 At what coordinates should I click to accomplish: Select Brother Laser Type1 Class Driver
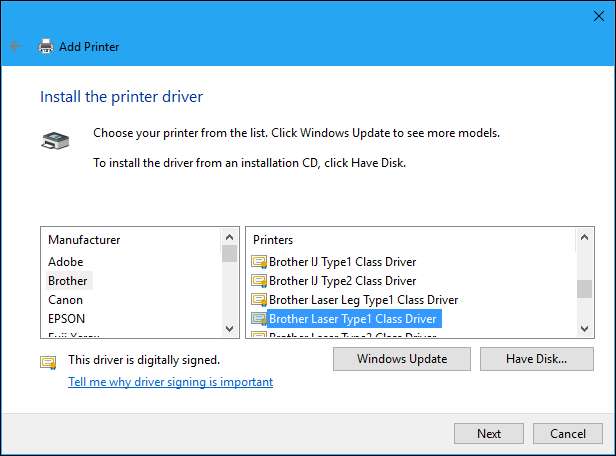pos(354,319)
